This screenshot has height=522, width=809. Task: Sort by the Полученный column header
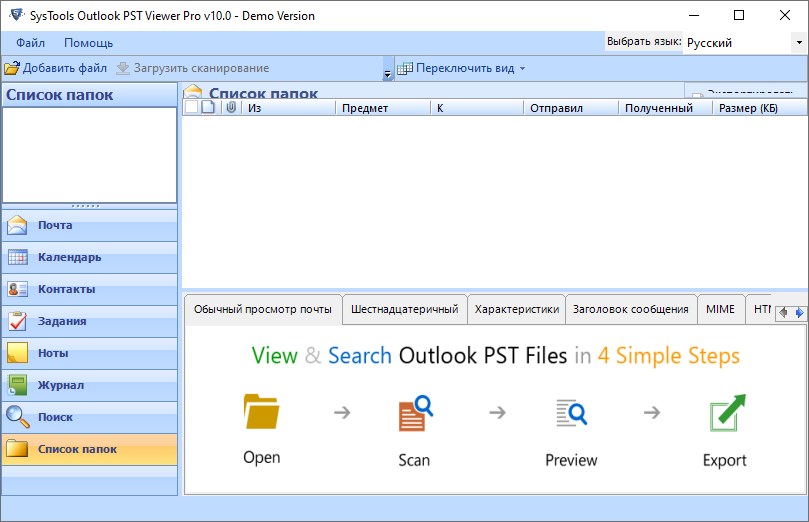(x=666, y=108)
